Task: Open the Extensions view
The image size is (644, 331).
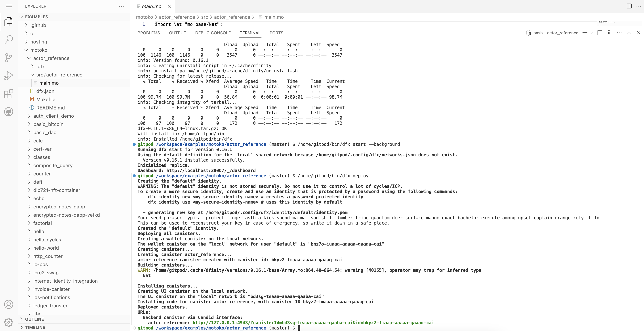Action: point(8,94)
